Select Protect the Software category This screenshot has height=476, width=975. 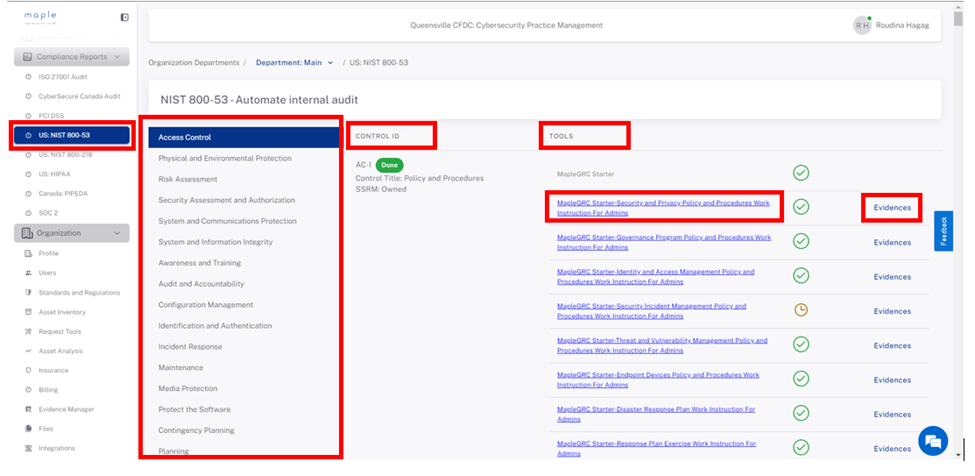[x=195, y=410]
